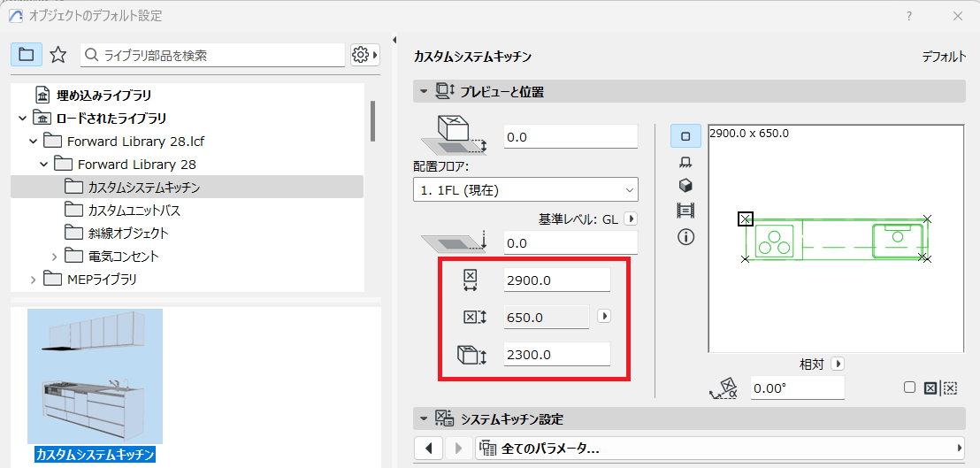
Task: Open the 基準レベル GL arrow menu
Action: (x=631, y=219)
